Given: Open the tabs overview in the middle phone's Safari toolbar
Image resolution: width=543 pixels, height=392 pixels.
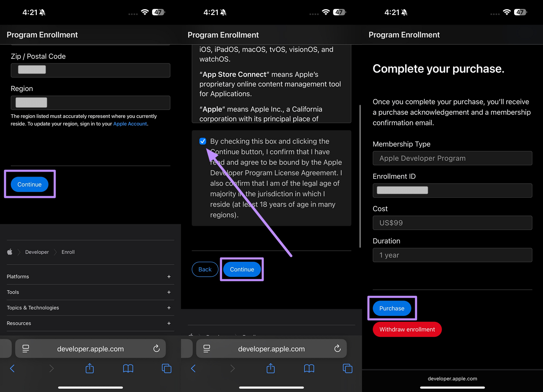Looking at the screenshot, I should 347,368.
